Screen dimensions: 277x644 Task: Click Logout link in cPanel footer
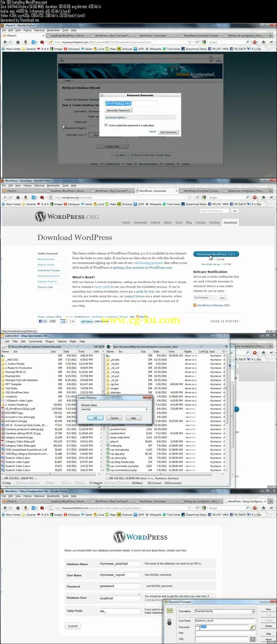(186, 164)
